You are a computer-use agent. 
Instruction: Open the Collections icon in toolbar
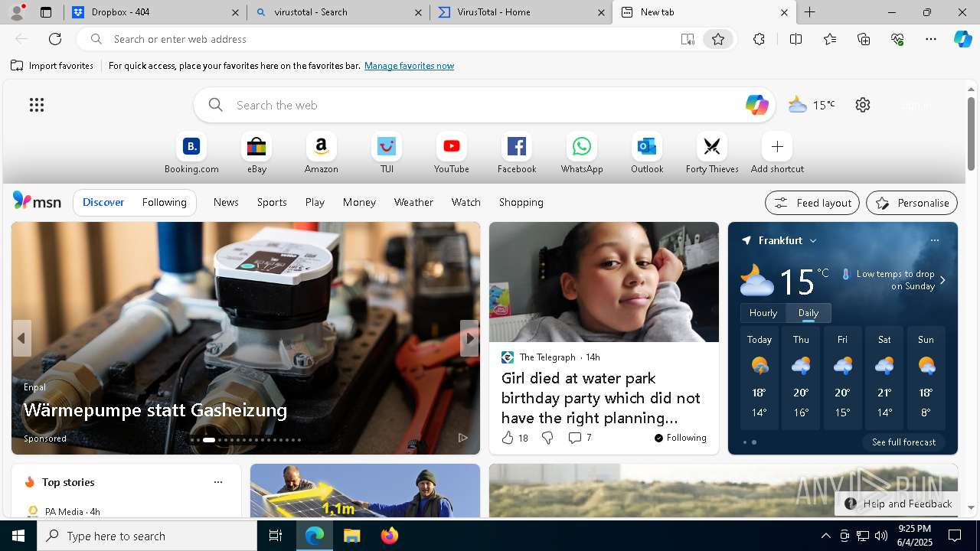pos(864,39)
